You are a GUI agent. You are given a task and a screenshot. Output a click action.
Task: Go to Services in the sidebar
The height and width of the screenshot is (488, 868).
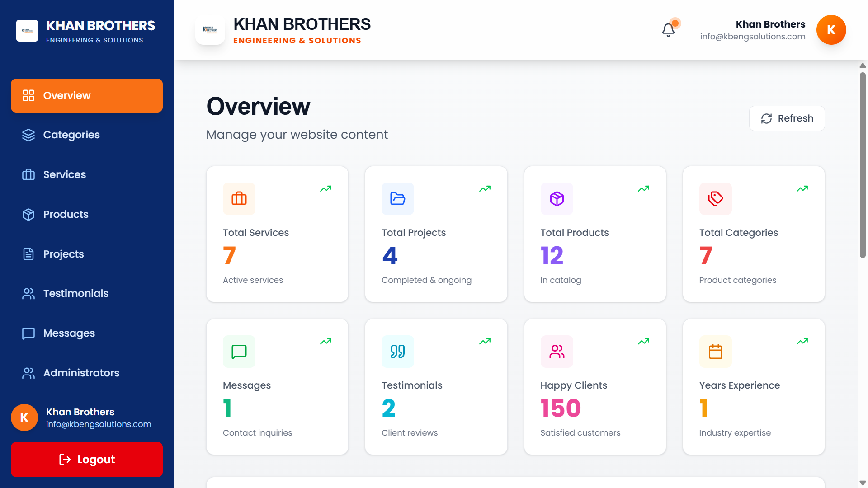(x=87, y=174)
